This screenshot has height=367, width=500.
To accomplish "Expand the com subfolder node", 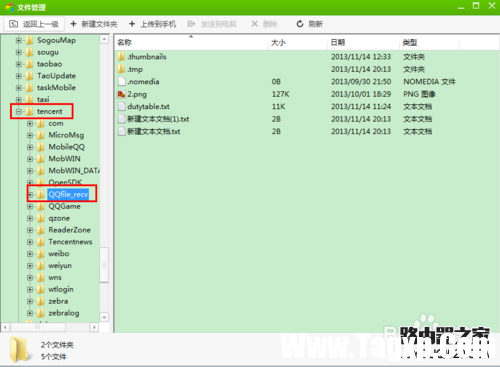I will 30,123.
